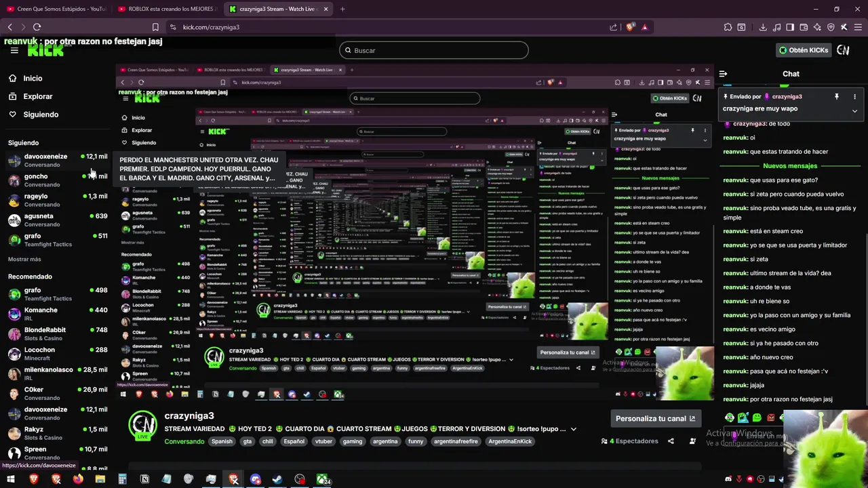Switch to ROBLOX esta creando tab
This screenshot has height=488, width=868.
click(x=167, y=9)
